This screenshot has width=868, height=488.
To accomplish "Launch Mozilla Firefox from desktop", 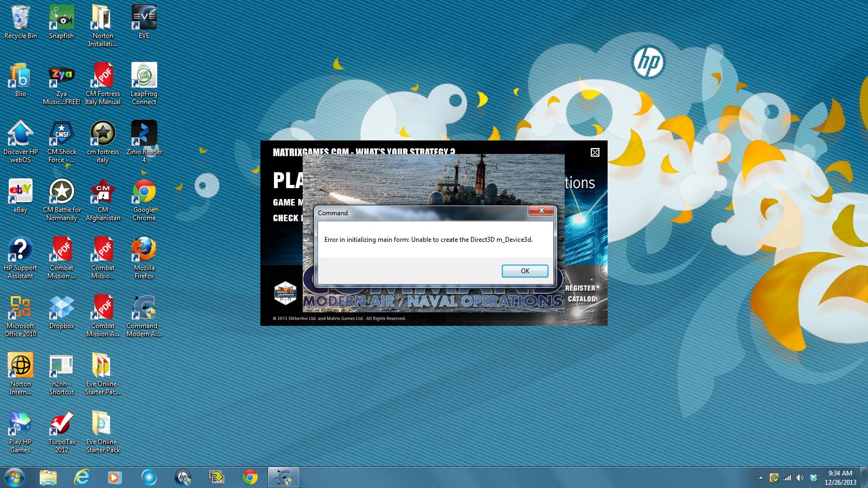I will pyautogui.click(x=144, y=258).
